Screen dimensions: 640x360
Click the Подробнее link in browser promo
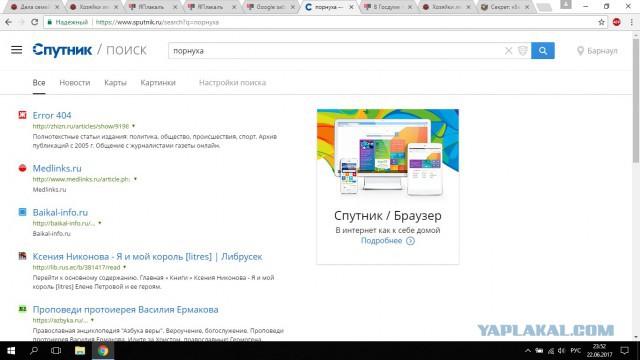point(381,241)
